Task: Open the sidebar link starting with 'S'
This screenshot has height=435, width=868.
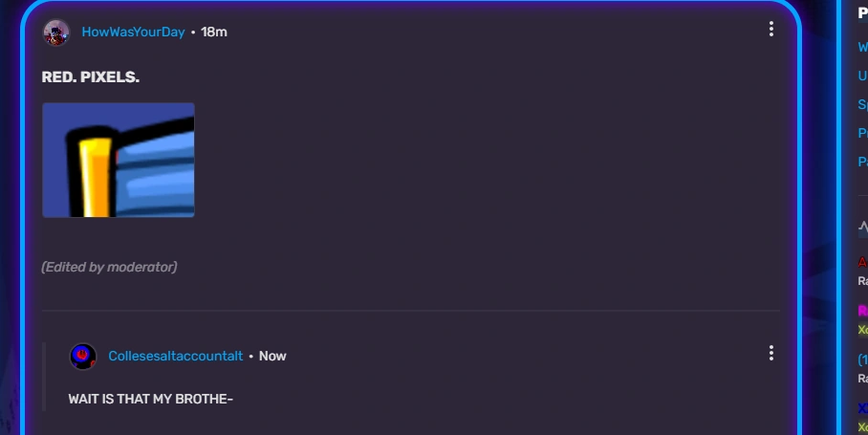Action: [x=862, y=104]
